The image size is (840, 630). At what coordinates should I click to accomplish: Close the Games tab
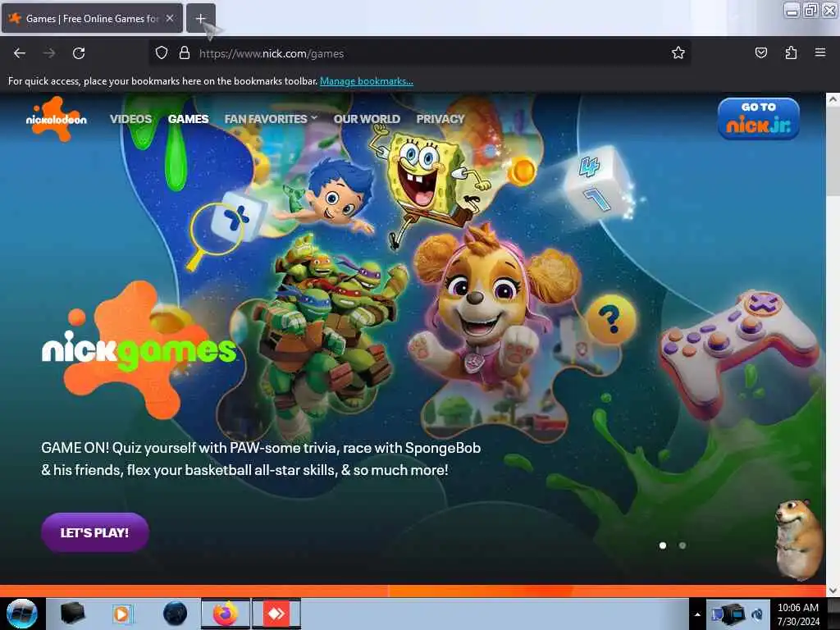tap(170, 18)
